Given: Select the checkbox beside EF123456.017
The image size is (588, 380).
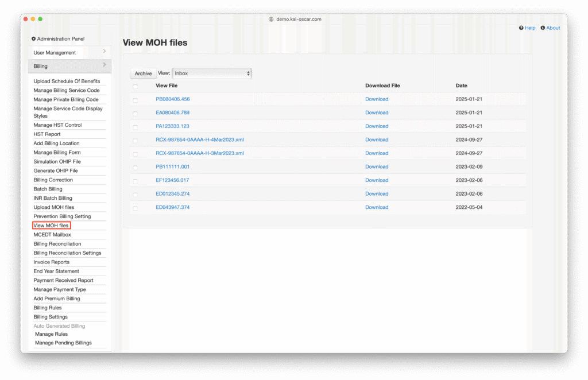Looking at the screenshot, I should pos(136,180).
